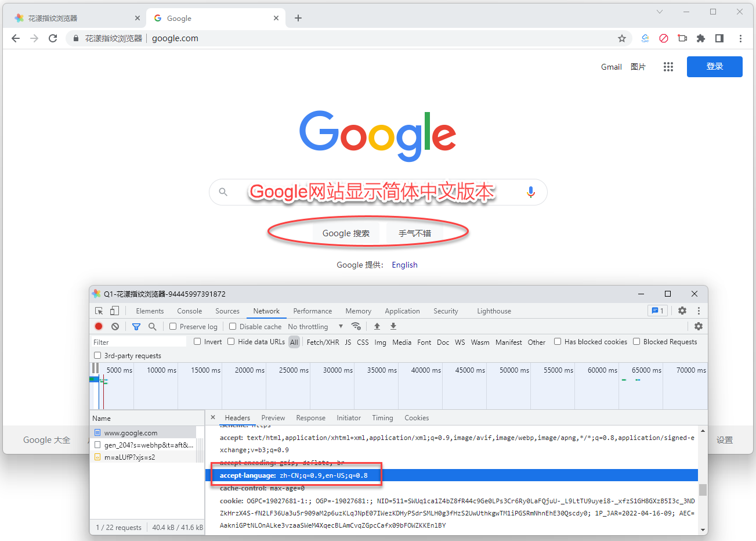Viewport: 756px width, 541px height.
Task: Enable Disable cache checkbox
Action: 233,327
